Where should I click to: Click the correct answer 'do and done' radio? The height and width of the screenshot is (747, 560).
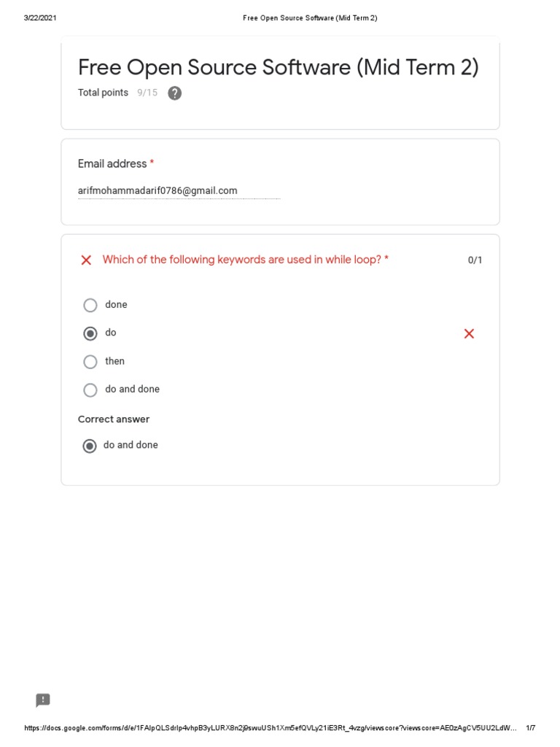pyautogui.click(x=90, y=446)
